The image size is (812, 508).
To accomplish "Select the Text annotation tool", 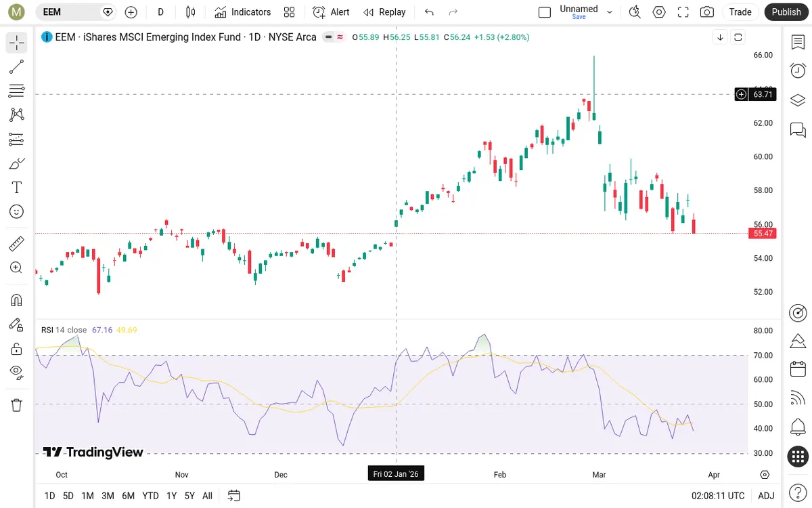I will click(17, 188).
